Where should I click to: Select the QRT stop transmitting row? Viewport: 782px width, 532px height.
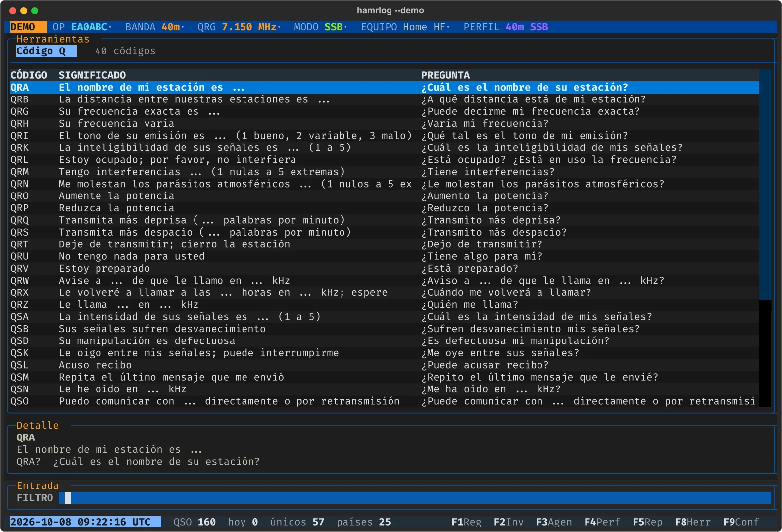pyautogui.click(x=385, y=244)
